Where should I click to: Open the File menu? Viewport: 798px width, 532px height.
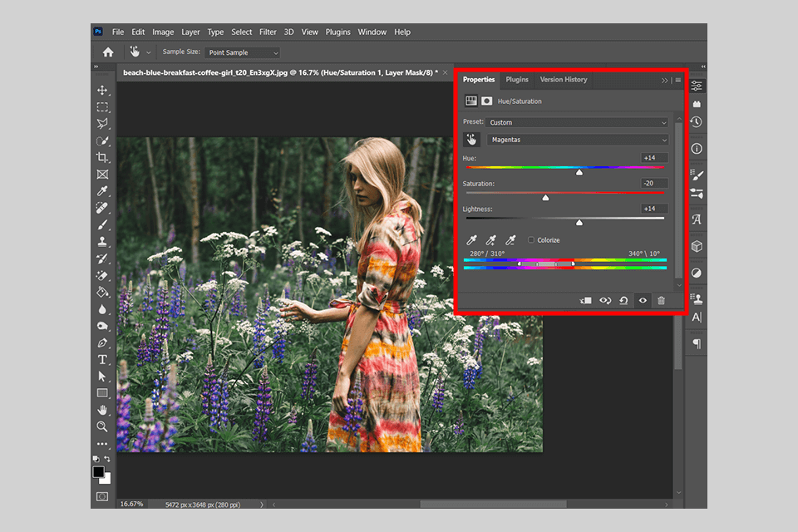118,32
